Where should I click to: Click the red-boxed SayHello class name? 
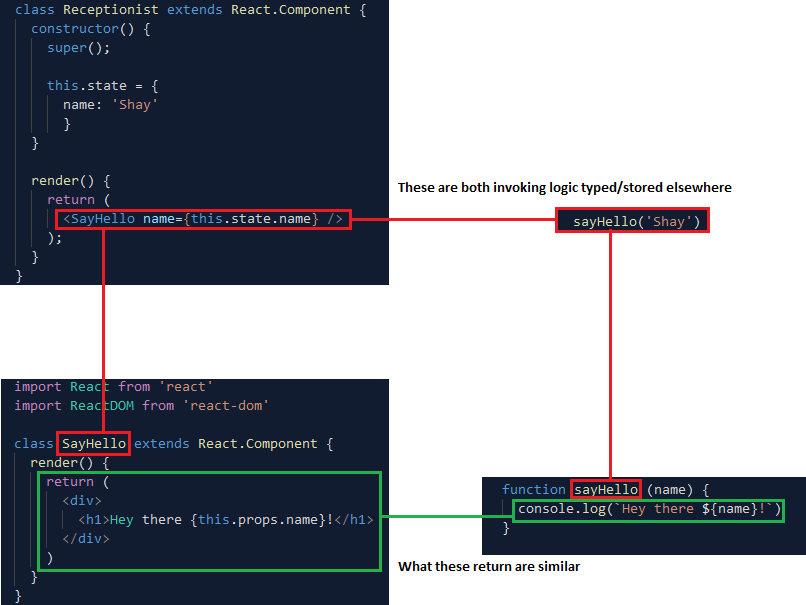coord(93,443)
